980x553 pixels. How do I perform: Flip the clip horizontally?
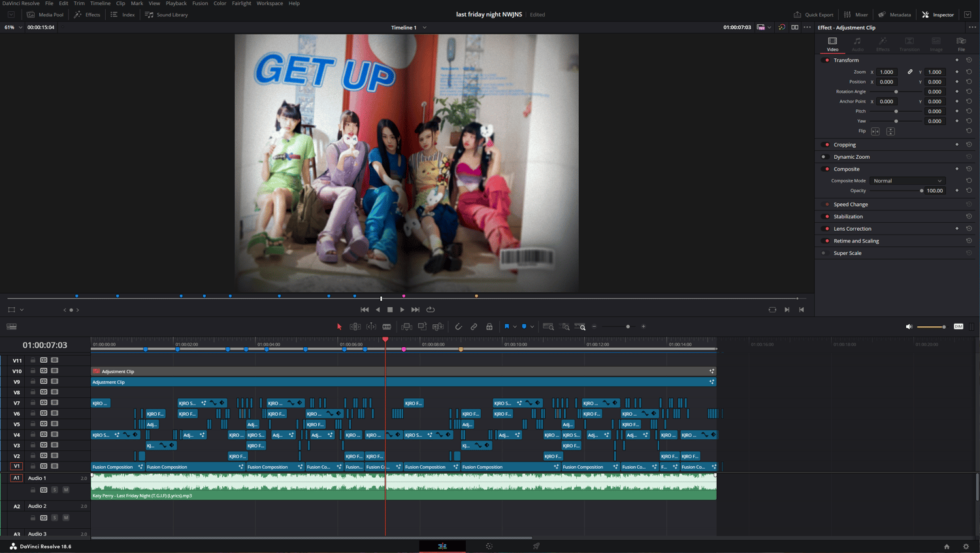pyautogui.click(x=875, y=131)
